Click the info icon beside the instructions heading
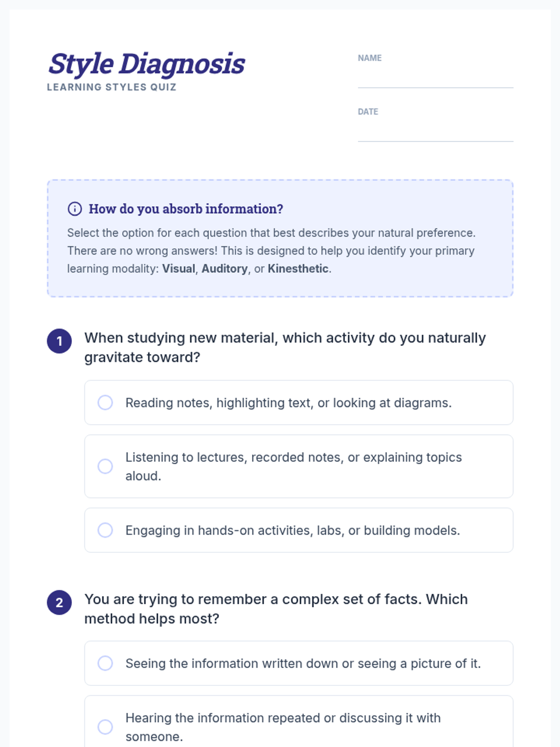The width and height of the screenshot is (560, 747). tap(75, 209)
